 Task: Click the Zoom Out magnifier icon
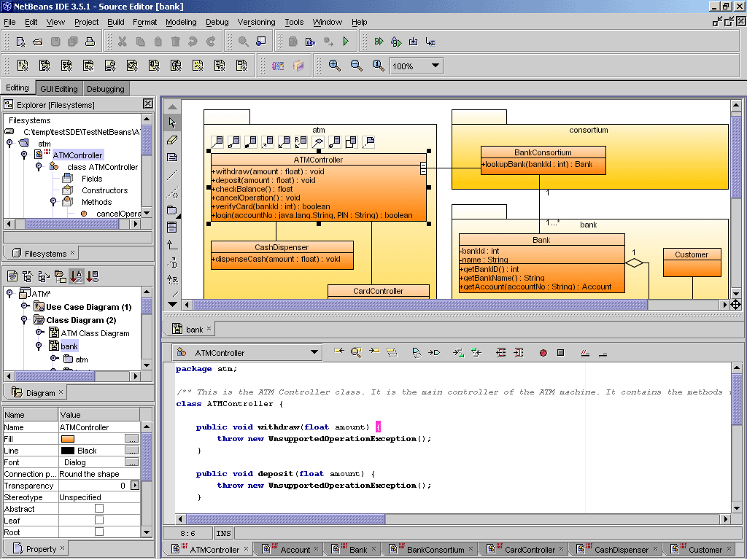pos(356,66)
